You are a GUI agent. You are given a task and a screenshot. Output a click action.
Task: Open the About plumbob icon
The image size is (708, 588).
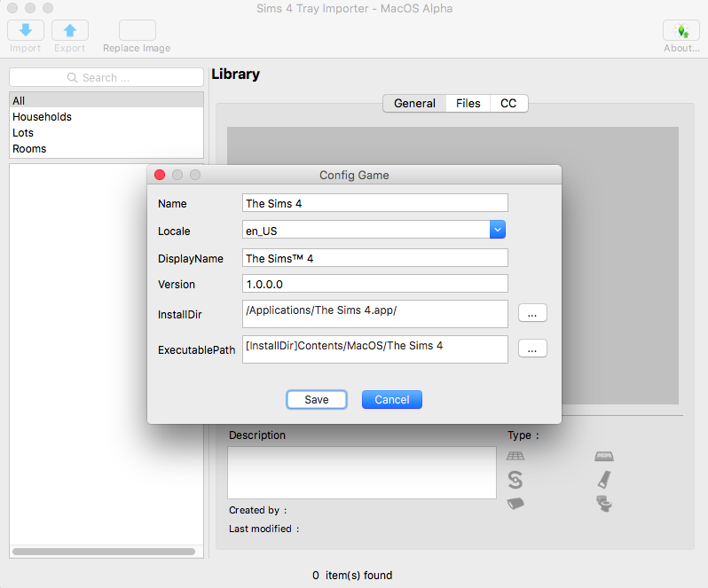tap(681, 30)
